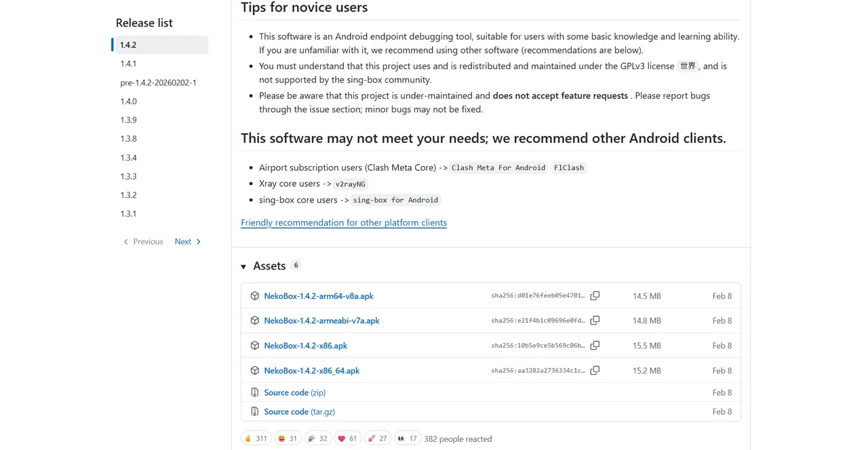Copy sha256 of NekoBox-1.4.2-x86_64.apk
Screen dimensions: 868x450
point(595,371)
